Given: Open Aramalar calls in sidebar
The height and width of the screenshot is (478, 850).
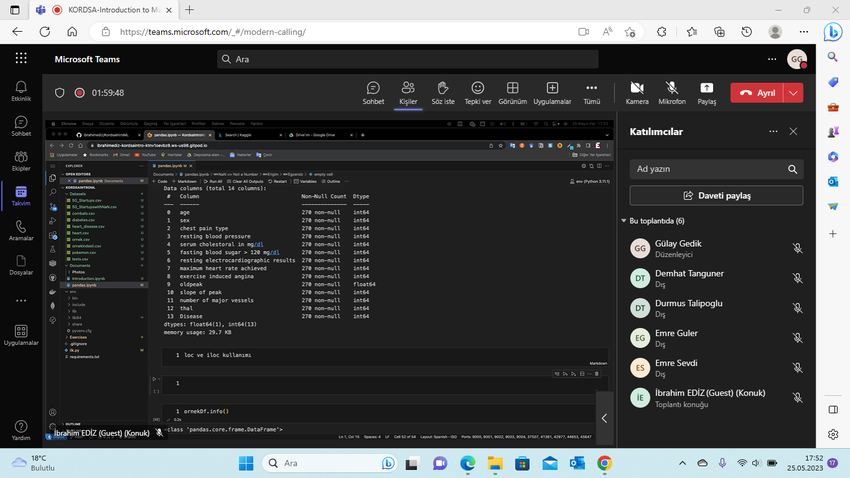Looking at the screenshot, I should [21, 230].
